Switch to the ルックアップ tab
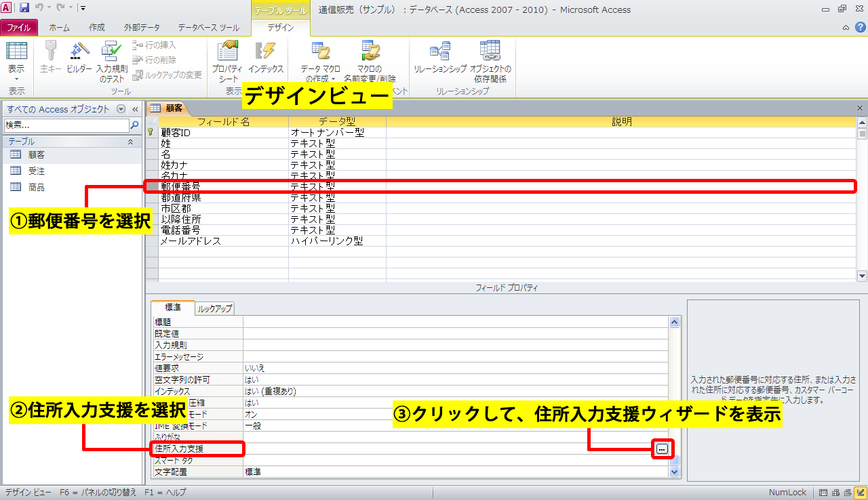The image size is (868, 500). click(x=215, y=308)
